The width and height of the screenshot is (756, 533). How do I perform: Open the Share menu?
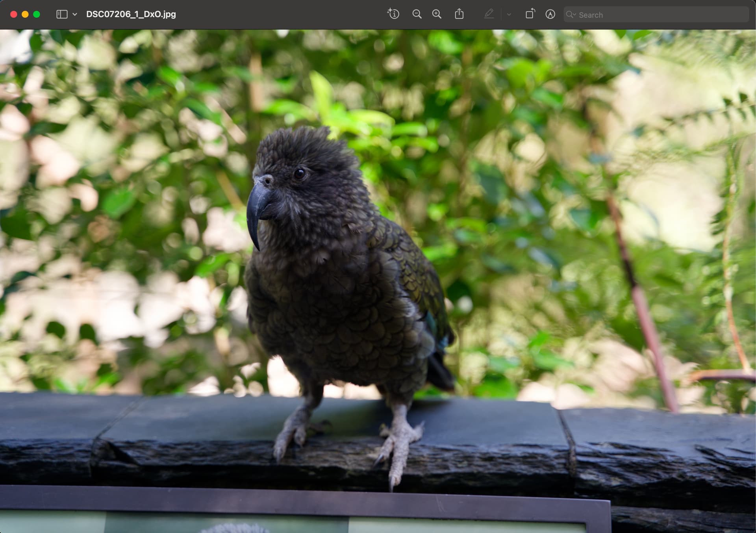click(459, 14)
